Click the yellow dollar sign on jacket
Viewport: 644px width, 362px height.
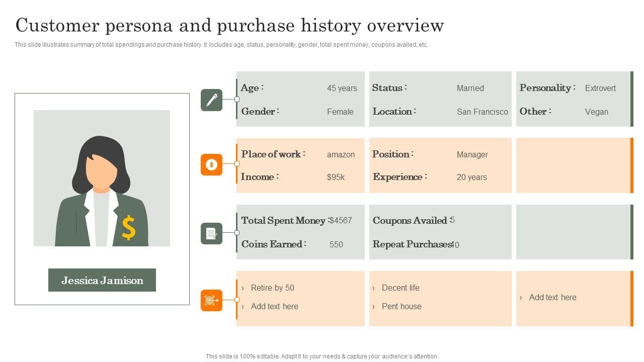pos(129,227)
